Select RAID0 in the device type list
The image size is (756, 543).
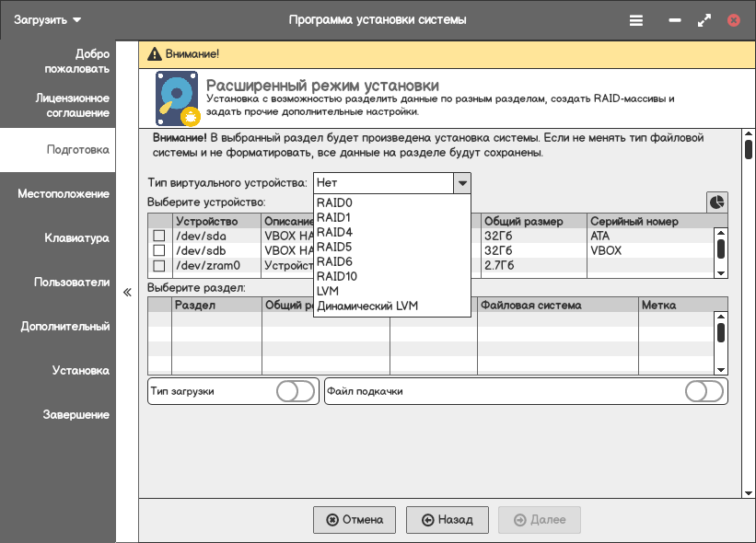click(x=334, y=202)
